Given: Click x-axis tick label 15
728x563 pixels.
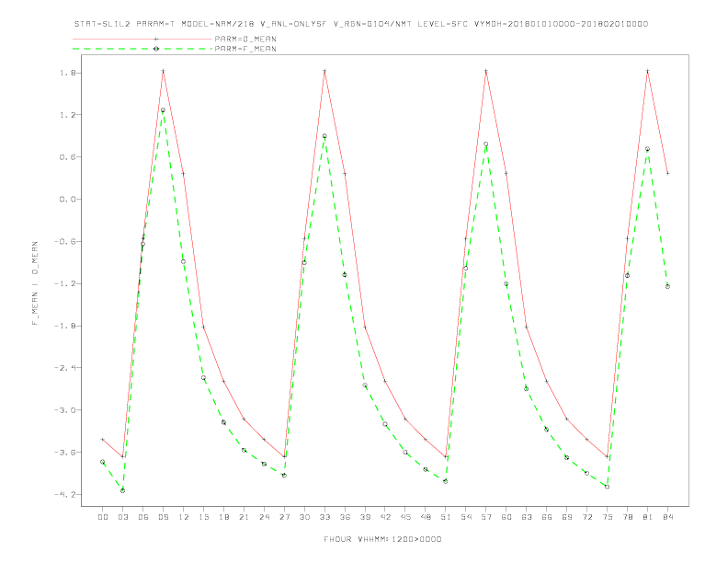Looking at the screenshot, I should 203,517.
